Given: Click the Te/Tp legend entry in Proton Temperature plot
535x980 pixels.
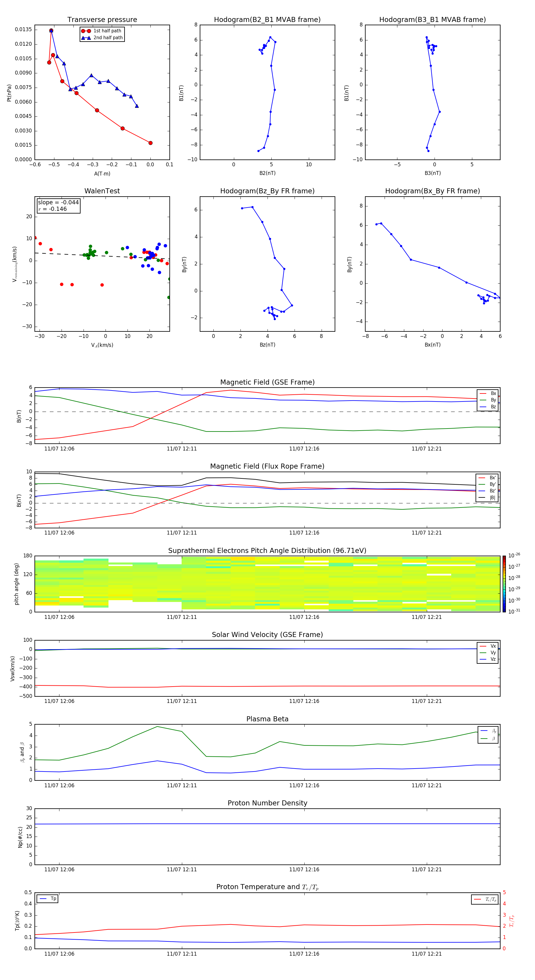Looking at the screenshot, I should coord(485,900).
